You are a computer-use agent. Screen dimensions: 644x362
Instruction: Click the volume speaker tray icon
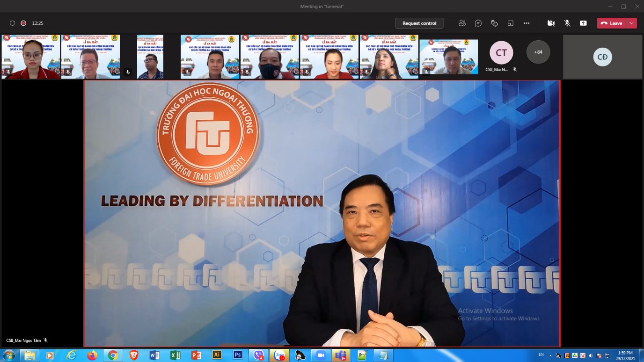click(x=591, y=355)
